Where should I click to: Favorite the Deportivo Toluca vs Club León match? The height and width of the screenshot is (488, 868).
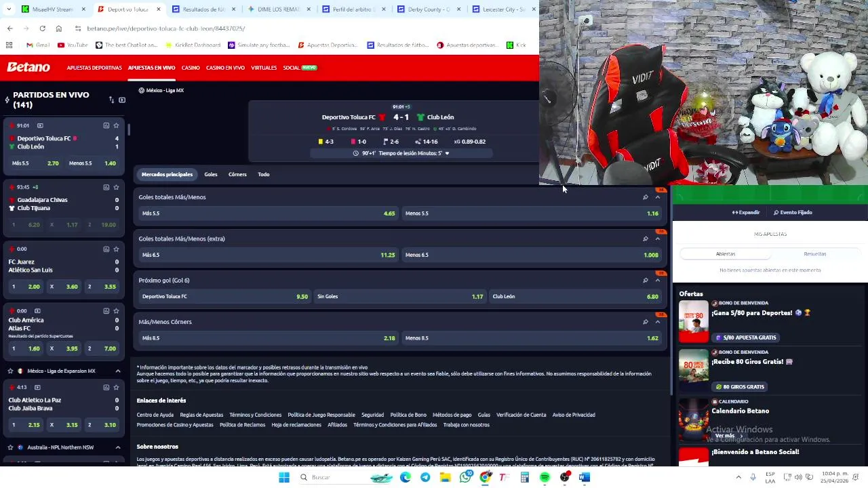(x=116, y=125)
